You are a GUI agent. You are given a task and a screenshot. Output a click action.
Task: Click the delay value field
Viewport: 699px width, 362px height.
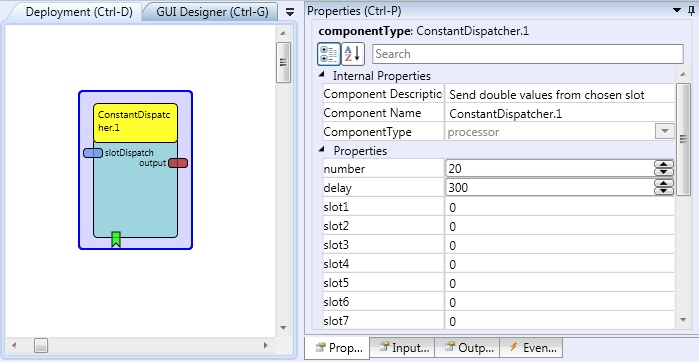tap(550, 188)
